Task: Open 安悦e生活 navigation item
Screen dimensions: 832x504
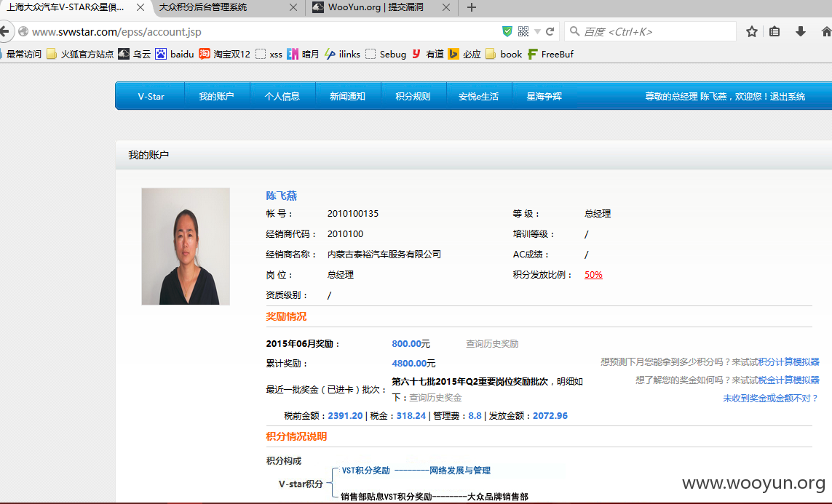Action: 479,97
